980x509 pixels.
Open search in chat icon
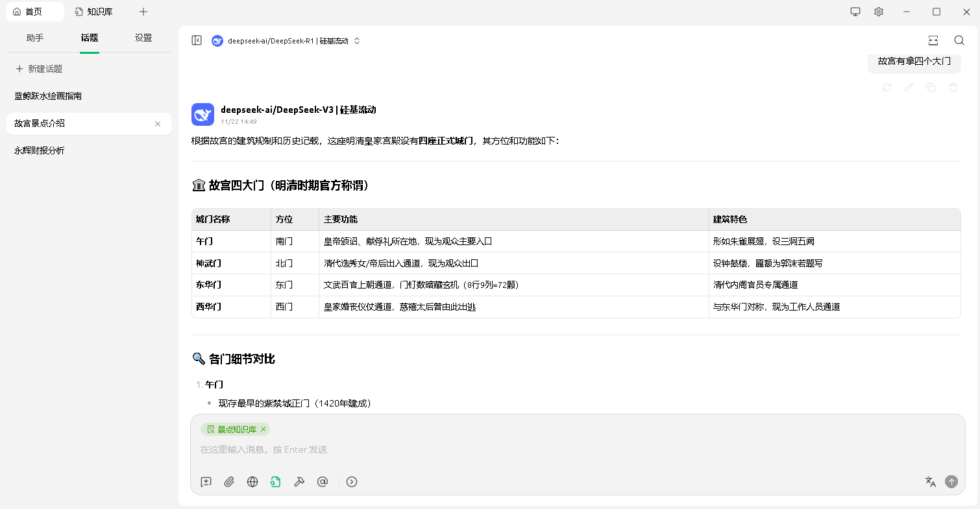(959, 40)
